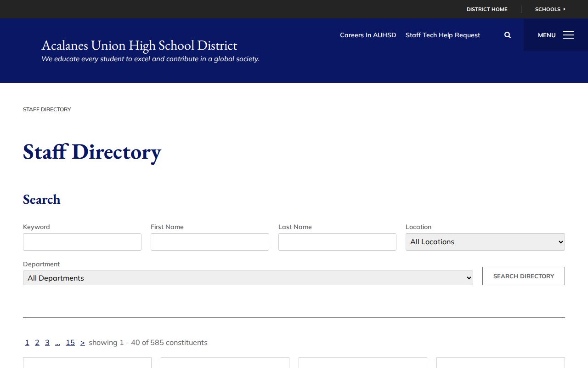588x368 pixels.
Task: Go to results page 2
Action: pyautogui.click(x=37, y=343)
